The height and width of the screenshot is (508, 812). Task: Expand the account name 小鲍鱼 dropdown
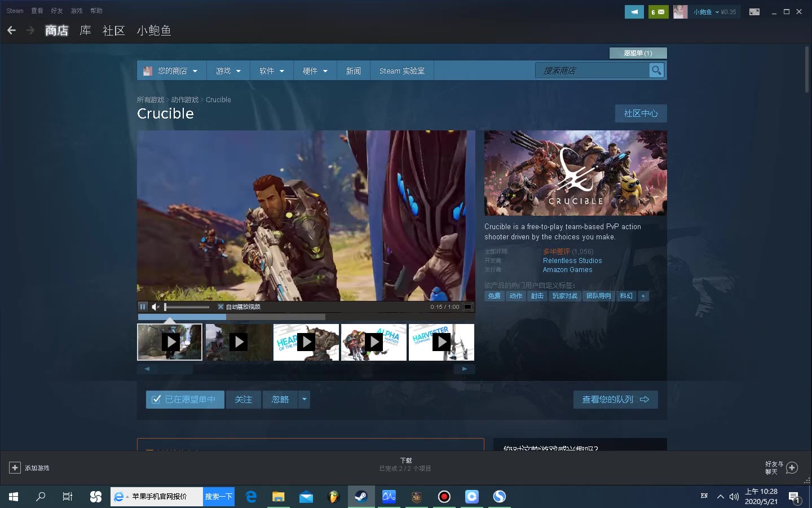[706, 12]
